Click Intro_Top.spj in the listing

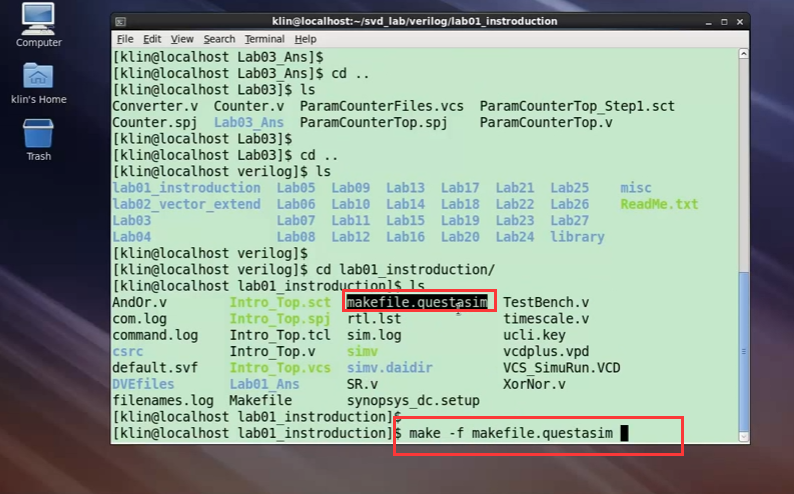tap(280, 319)
